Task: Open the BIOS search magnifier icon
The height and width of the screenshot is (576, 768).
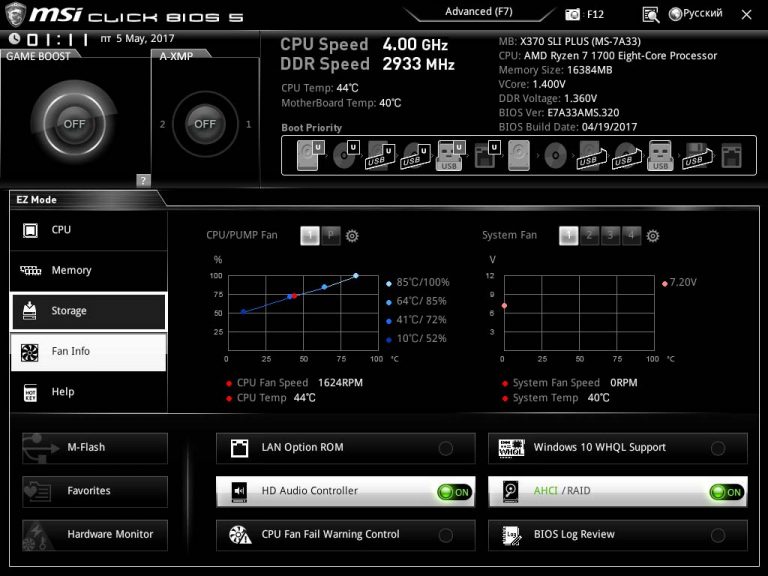Action: [650, 15]
